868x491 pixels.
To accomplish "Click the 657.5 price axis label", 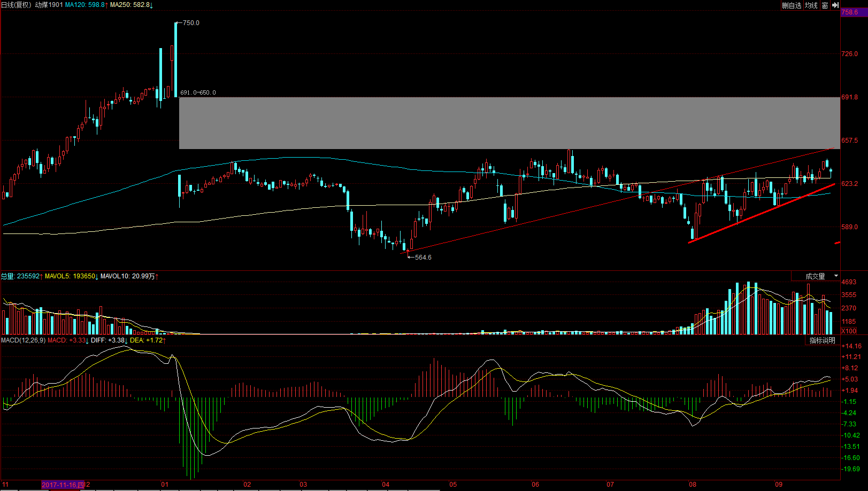I will pos(849,141).
